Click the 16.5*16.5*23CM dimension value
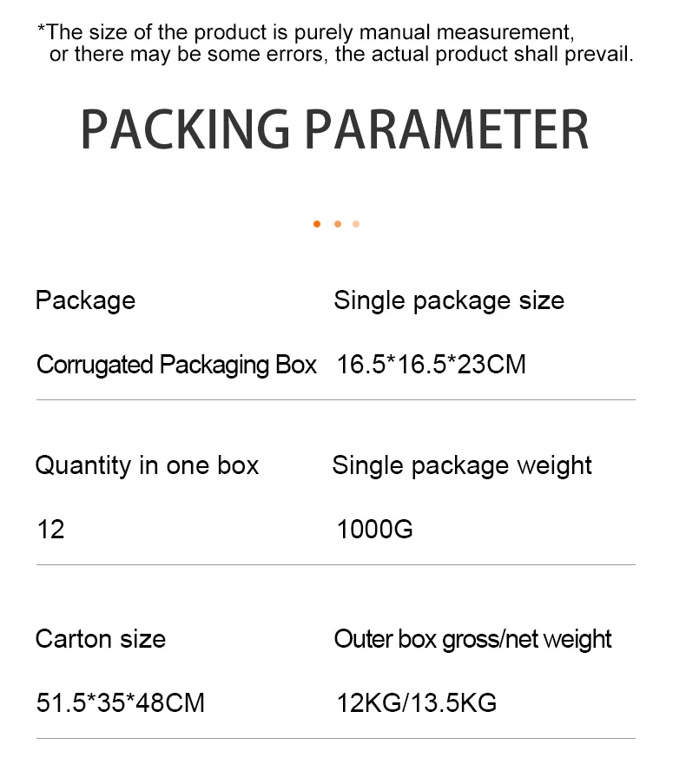Viewport: 686px width, 784px height. [432, 364]
